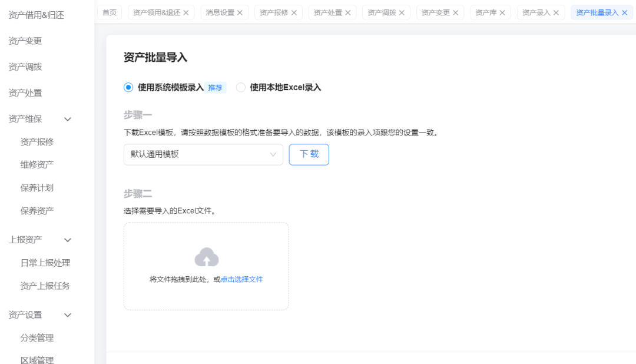Close the 资产调拨 tab

[401, 12]
